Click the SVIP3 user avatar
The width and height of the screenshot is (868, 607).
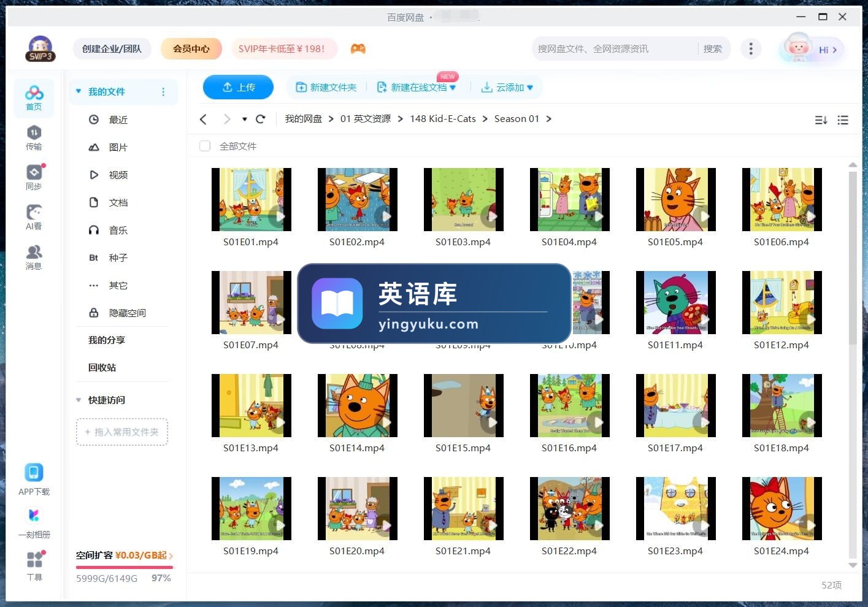pos(40,48)
